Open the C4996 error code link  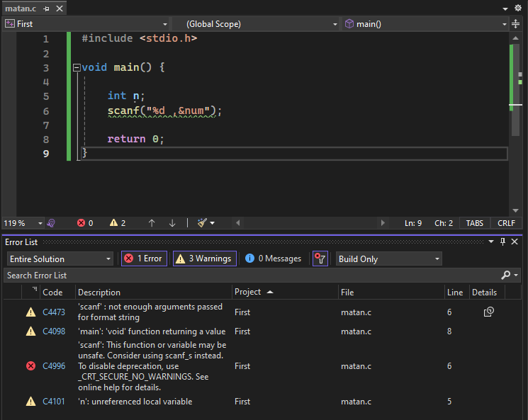coord(54,366)
